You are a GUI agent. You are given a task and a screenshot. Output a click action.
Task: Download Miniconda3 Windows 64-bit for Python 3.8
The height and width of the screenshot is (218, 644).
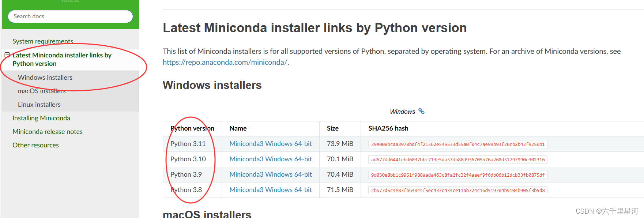[271, 190]
